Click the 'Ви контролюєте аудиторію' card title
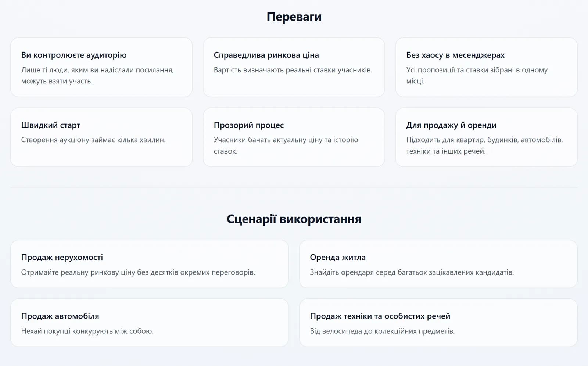Screen dimensions: 588x366 tap(74, 55)
